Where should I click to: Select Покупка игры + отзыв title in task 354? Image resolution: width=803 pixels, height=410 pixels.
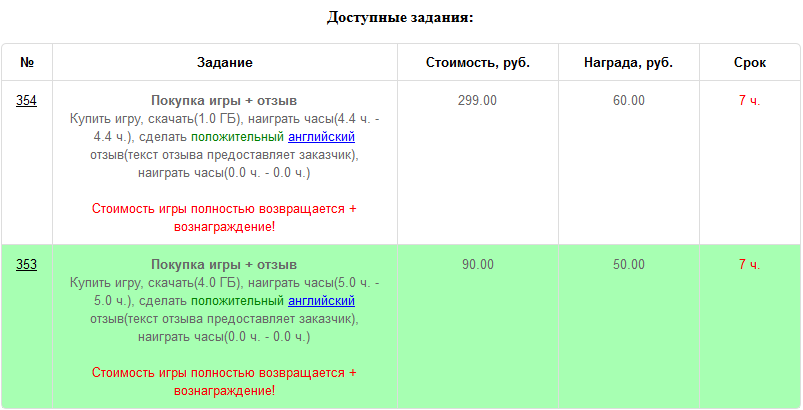224,100
